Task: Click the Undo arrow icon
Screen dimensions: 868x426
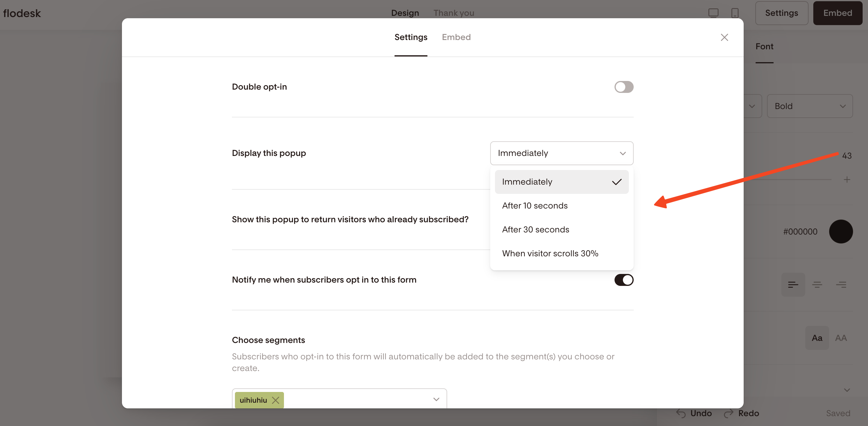Action: (681, 413)
